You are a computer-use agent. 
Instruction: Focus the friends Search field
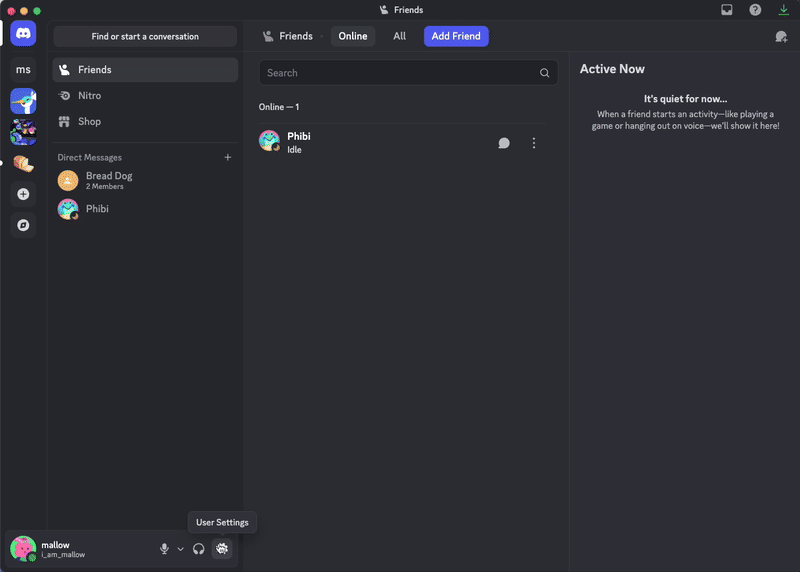[x=400, y=73]
